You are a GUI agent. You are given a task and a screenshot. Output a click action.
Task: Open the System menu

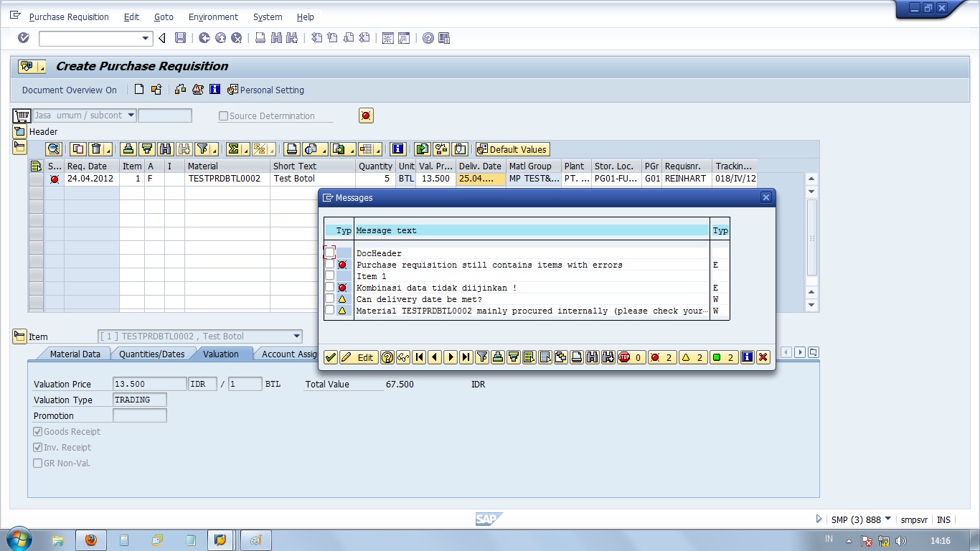coord(268,17)
